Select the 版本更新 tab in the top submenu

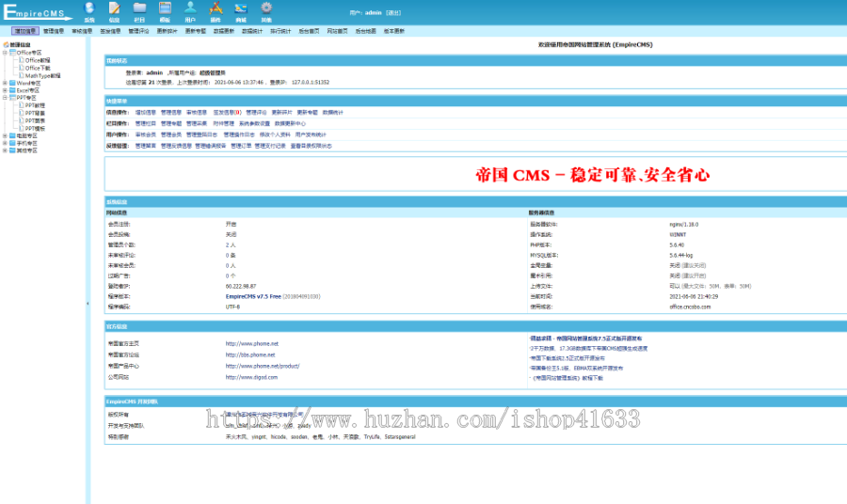click(393, 31)
